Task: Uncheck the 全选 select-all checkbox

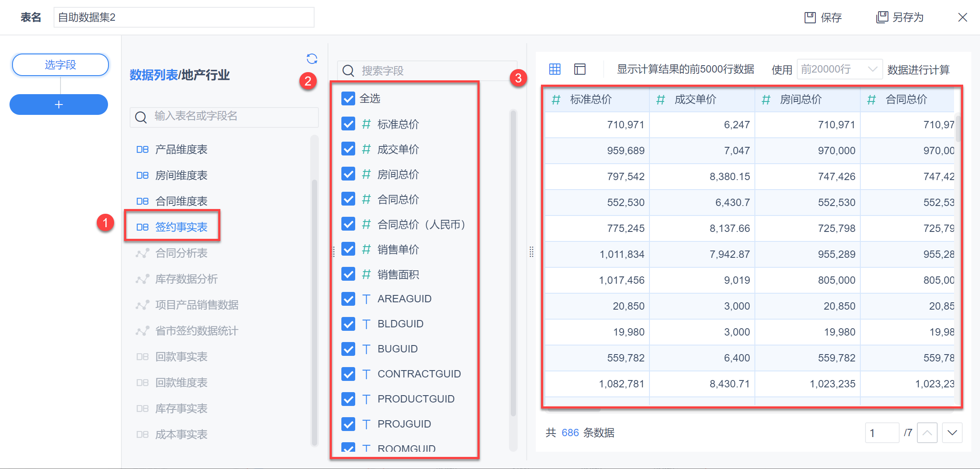Action: 348,98
